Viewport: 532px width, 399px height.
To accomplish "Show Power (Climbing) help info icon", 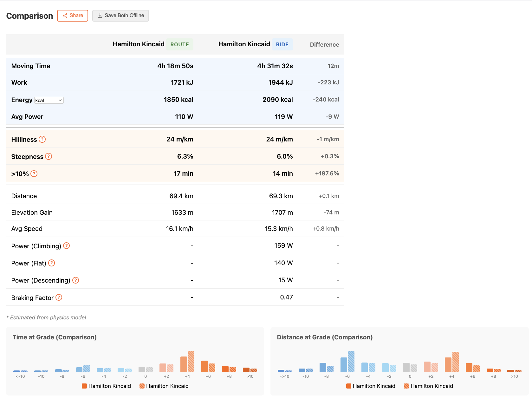I will pos(66,246).
